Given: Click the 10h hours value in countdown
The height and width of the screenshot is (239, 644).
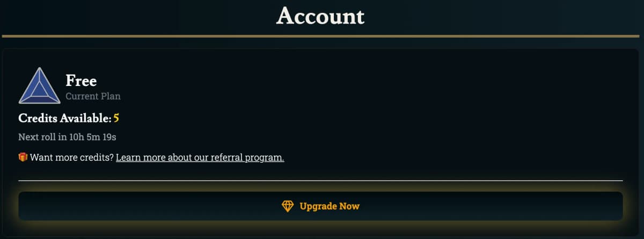Looking at the screenshot, I should 77,137.
